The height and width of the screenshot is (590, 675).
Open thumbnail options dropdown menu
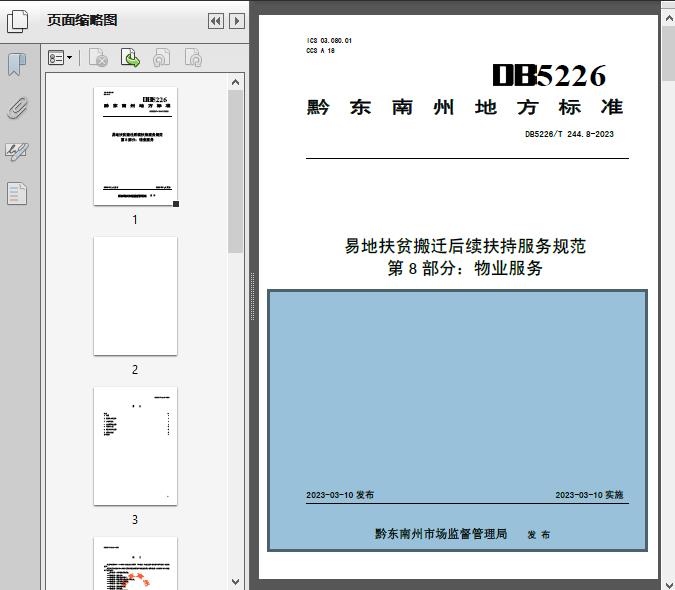click(60, 58)
